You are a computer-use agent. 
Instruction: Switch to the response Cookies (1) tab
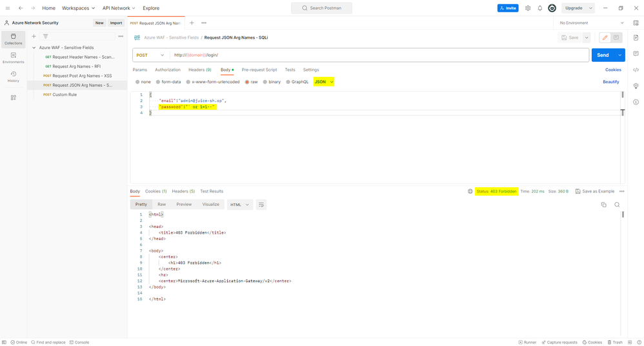pyautogui.click(x=156, y=192)
